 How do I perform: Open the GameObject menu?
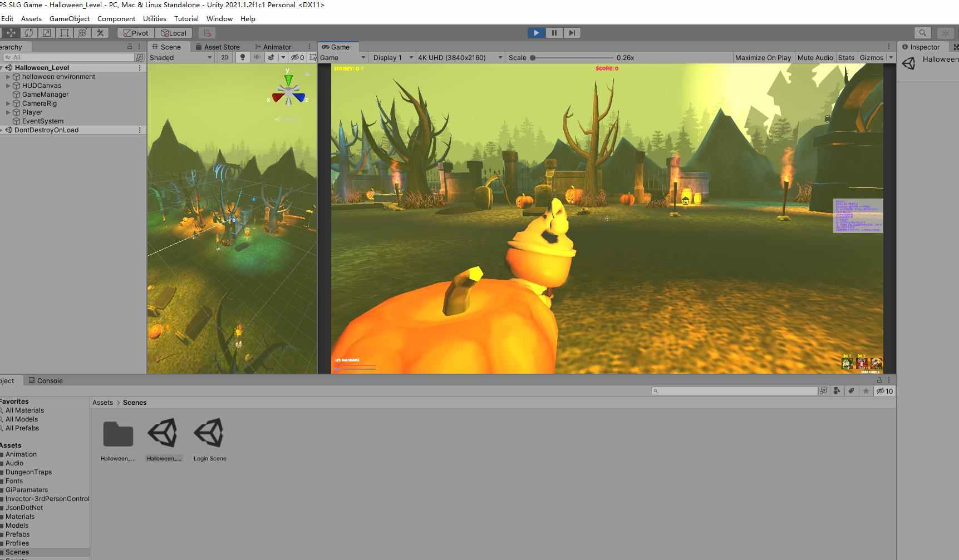click(69, 18)
